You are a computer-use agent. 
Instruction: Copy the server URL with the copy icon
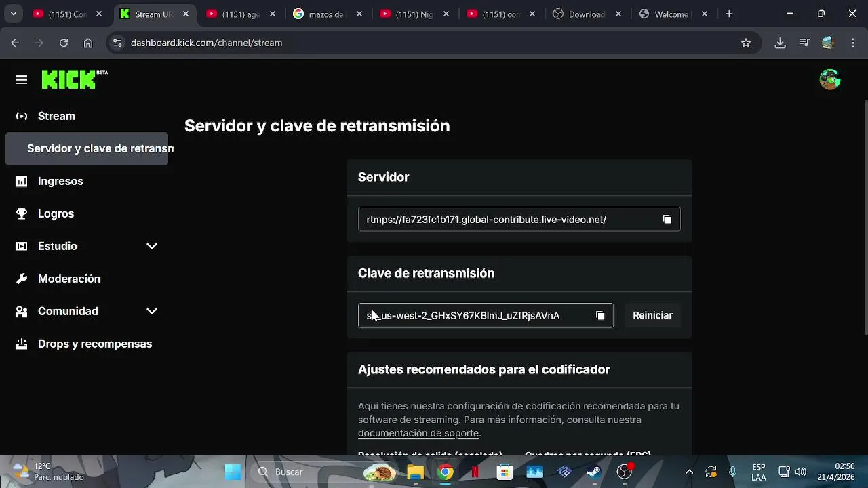pos(667,219)
